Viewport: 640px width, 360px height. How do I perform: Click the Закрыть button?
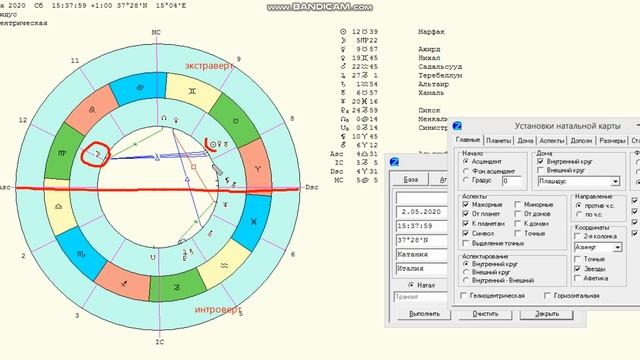click(x=547, y=314)
